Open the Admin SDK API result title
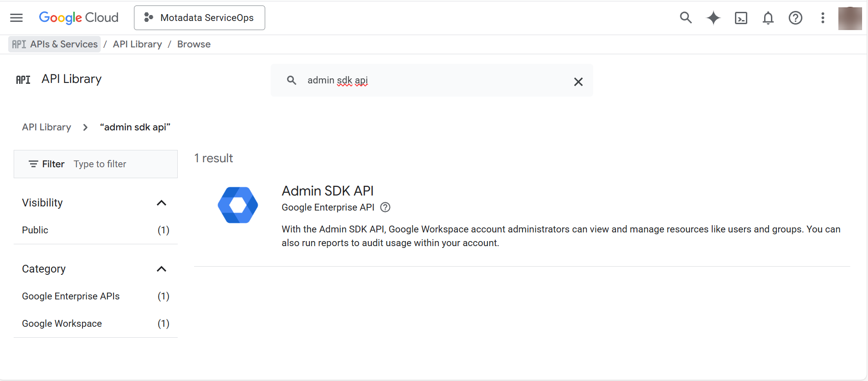 click(328, 190)
